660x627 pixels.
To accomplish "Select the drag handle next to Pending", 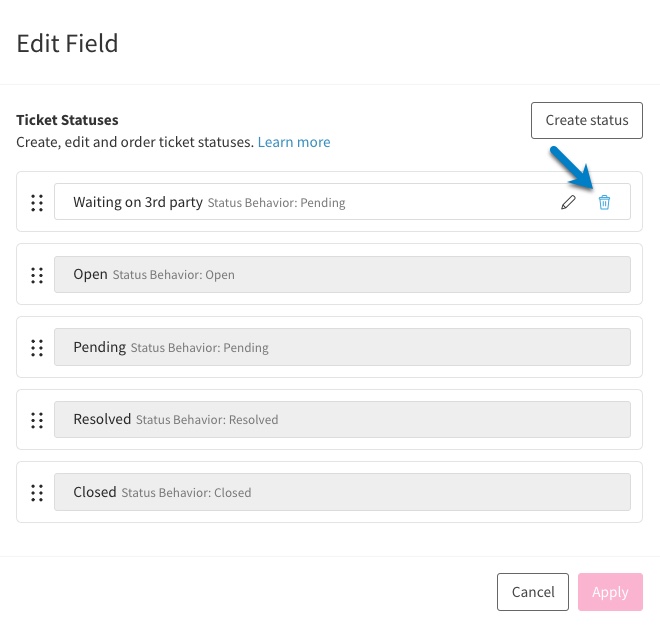I will pyautogui.click(x=37, y=348).
